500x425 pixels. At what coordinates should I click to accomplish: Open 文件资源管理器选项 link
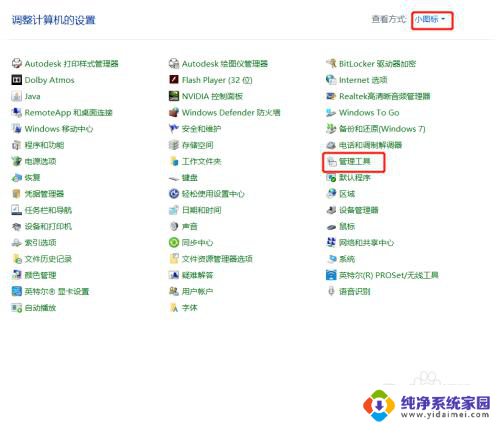(x=217, y=259)
